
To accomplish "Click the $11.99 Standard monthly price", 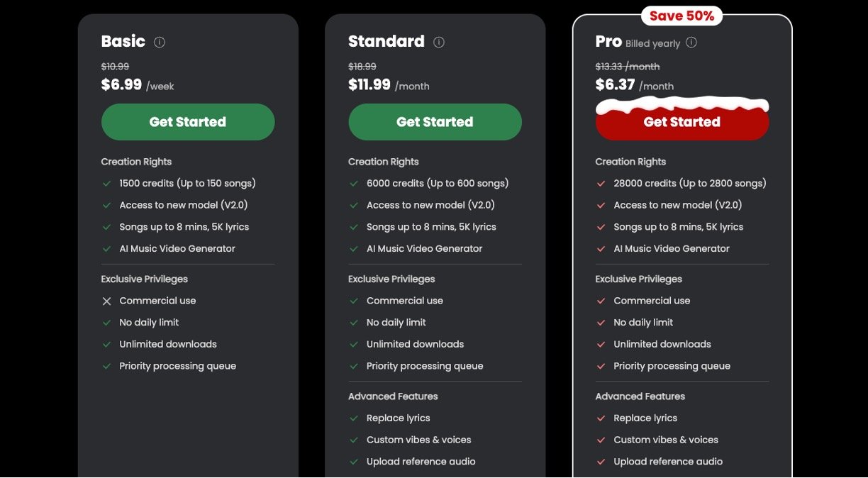I will 369,85.
